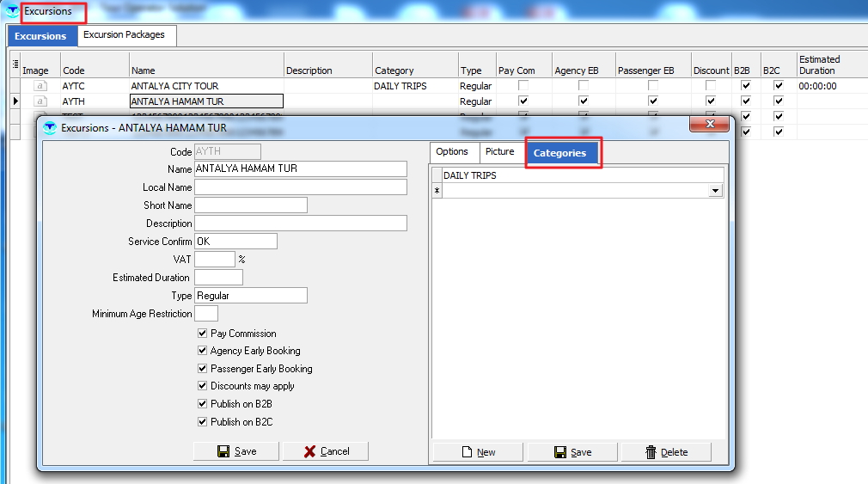
Task: Save the categories list
Action: pyautogui.click(x=572, y=452)
